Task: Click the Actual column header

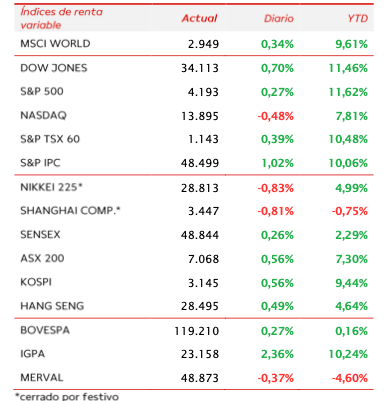Action: point(199,18)
